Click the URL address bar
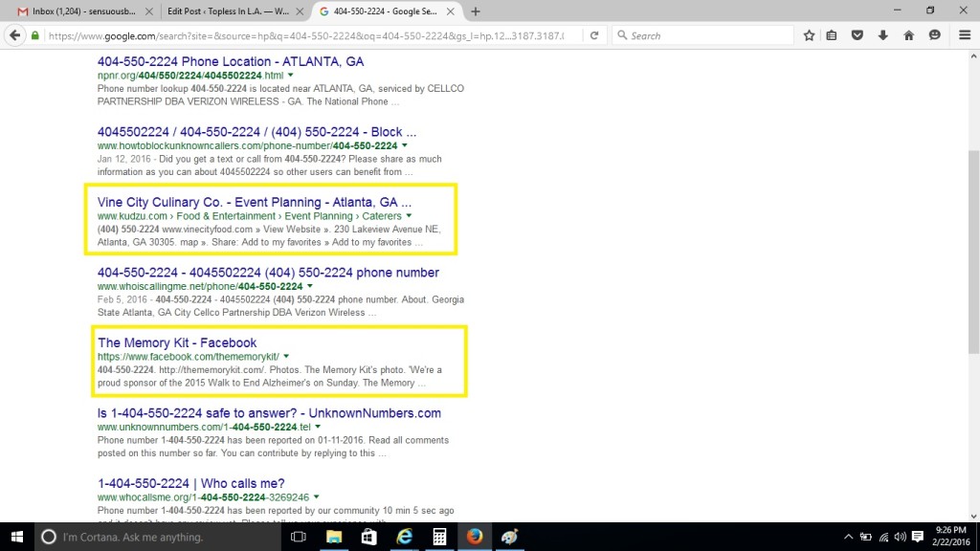The height and width of the screenshot is (551, 980). tap(306, 35)
